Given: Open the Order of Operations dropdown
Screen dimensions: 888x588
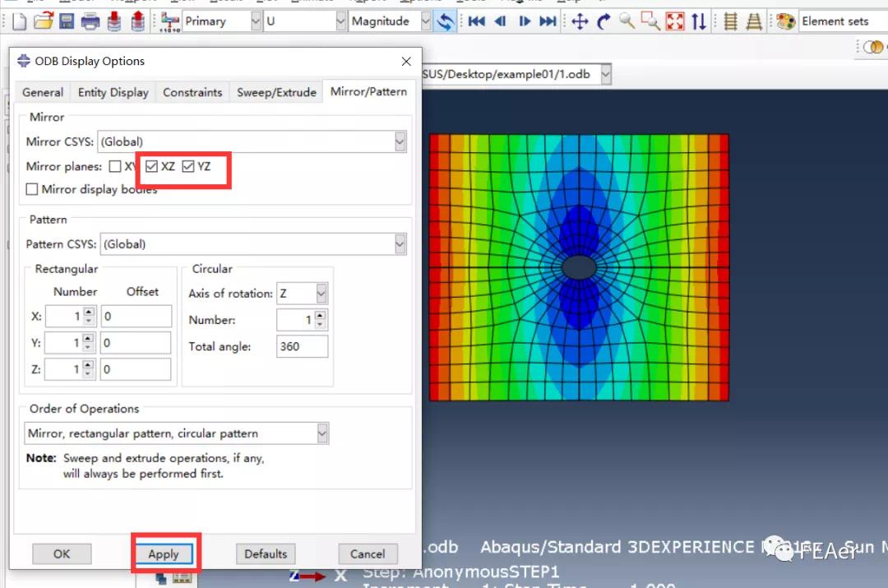Looking at the screenshot, I should click(321, 433).
